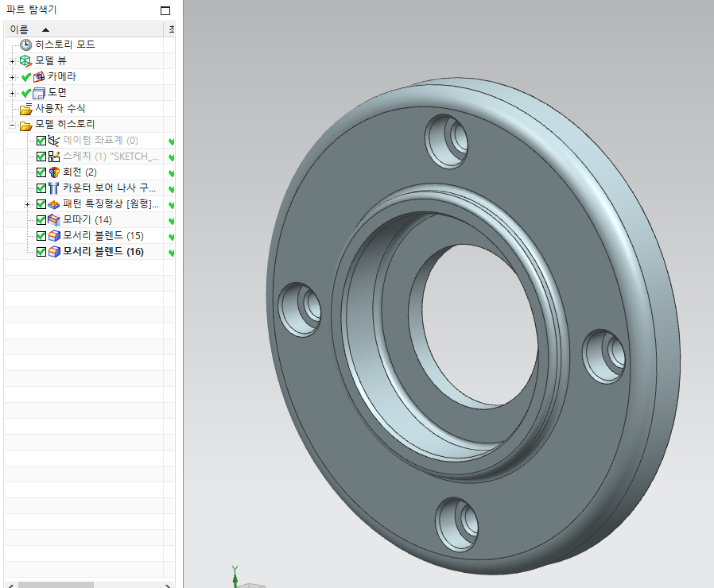This screenshot has height=588, width=714.
Task: Click status checkmark in 모따기 (14) row
Action: 172,221
